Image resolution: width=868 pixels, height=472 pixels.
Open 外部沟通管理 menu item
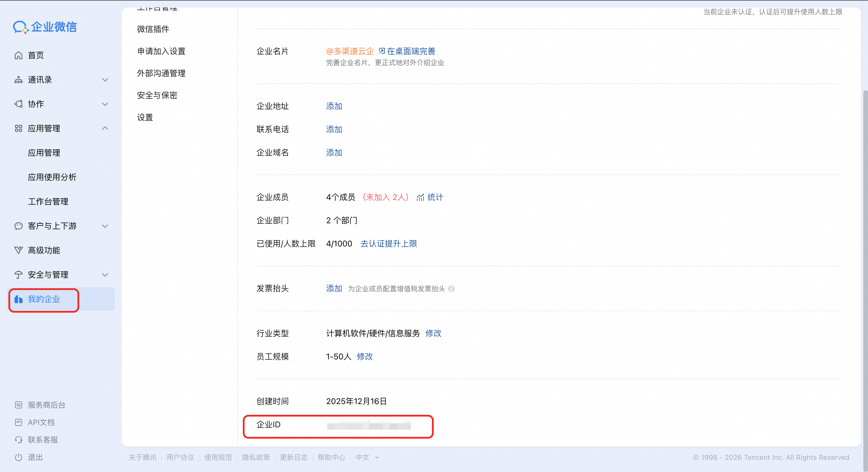(x=161, y=73)
